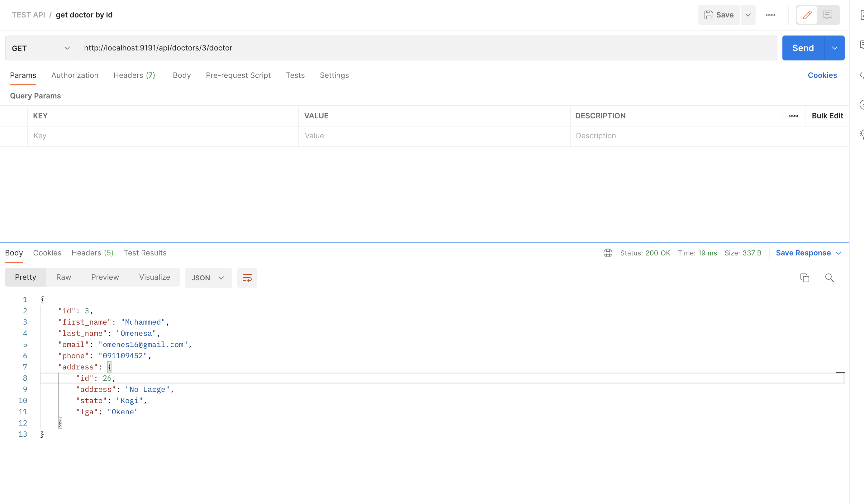The height and width of the screenshot is (504, 864).
Task: Click the Send button
Action: pos(803,48)
